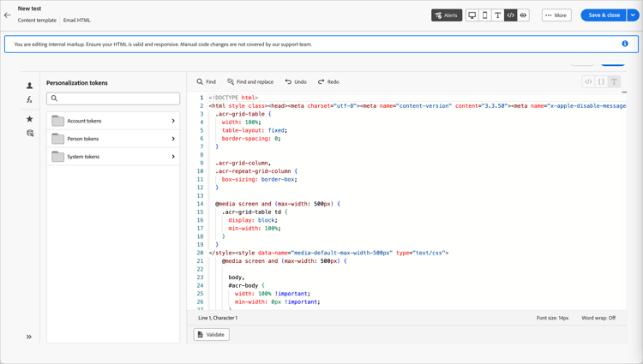Screen dimensions: 643x364
Task: Switch to desktop preview view
Action: click(x=472, y=15)
